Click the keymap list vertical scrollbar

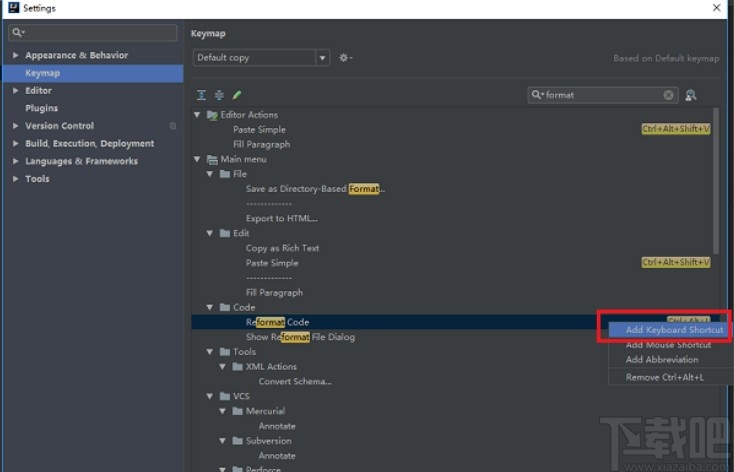click(715, 180)
